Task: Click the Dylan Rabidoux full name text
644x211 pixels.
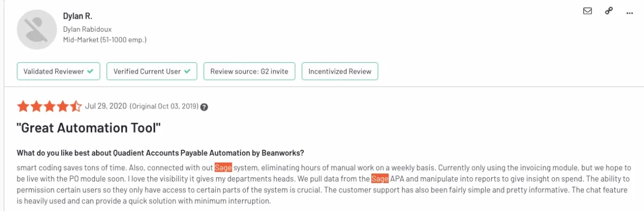Action: tap(88, 29)
